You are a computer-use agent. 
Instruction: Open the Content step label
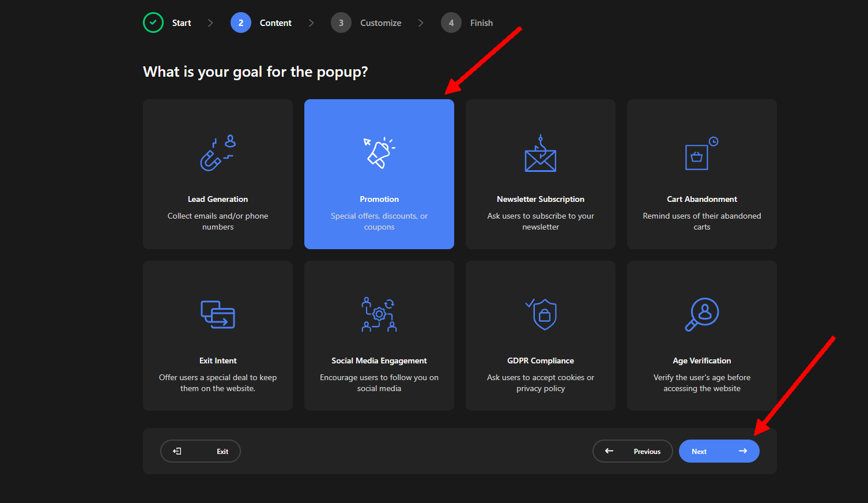[276, 23]
